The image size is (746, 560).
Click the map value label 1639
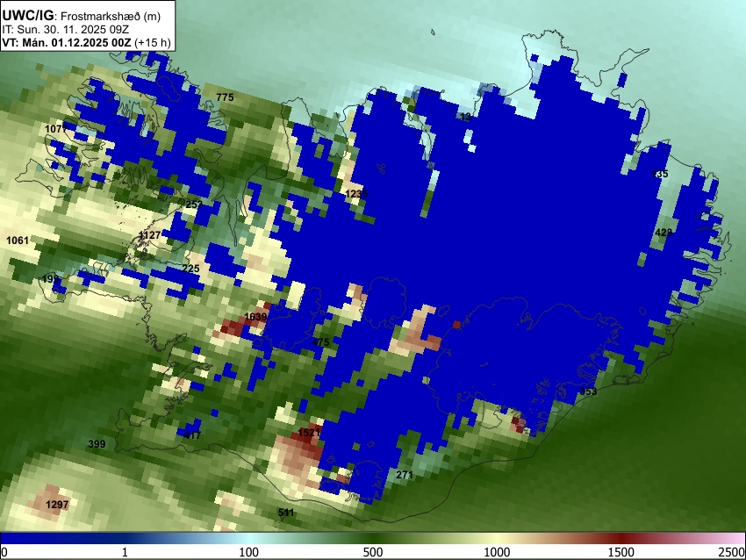tap(255, 317)
